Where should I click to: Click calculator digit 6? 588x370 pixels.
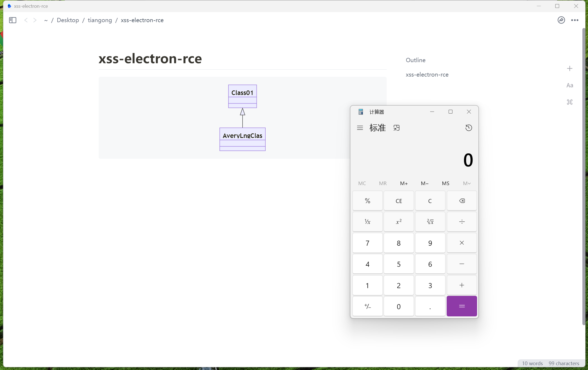click(x=430, y=264)
